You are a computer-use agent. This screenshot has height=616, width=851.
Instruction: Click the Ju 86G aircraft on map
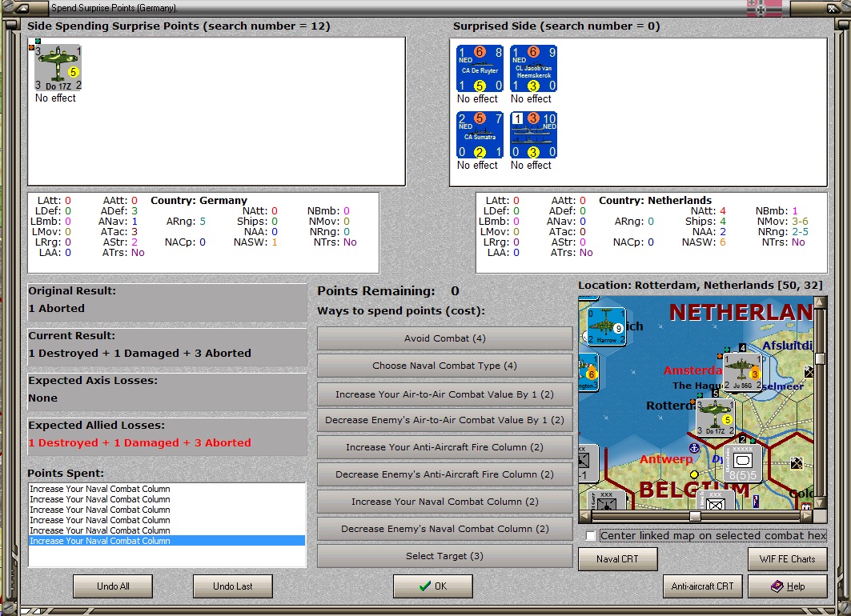point(742,371)
